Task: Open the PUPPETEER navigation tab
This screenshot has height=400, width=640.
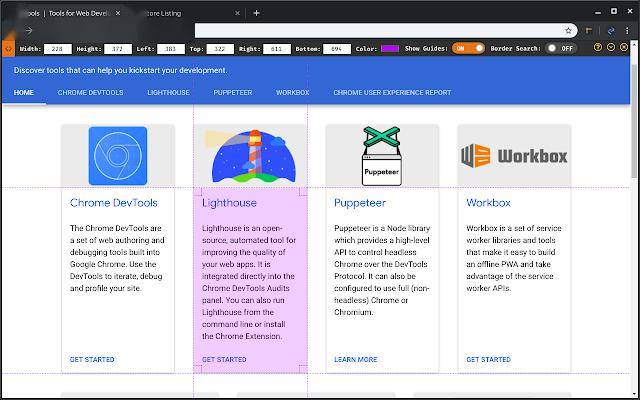Action: 233,93
